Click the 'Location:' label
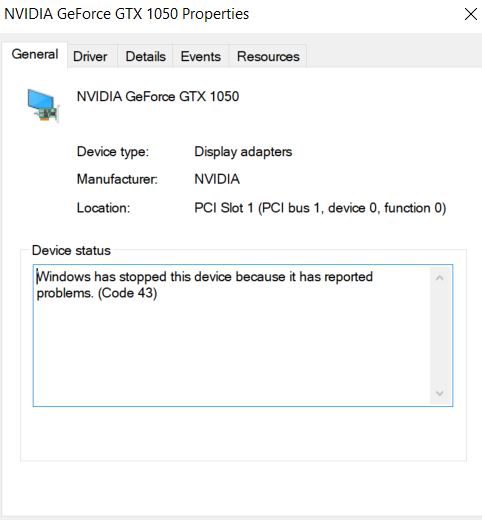Image resolution: width=482 pixels, height=520 pixels. 103,208
